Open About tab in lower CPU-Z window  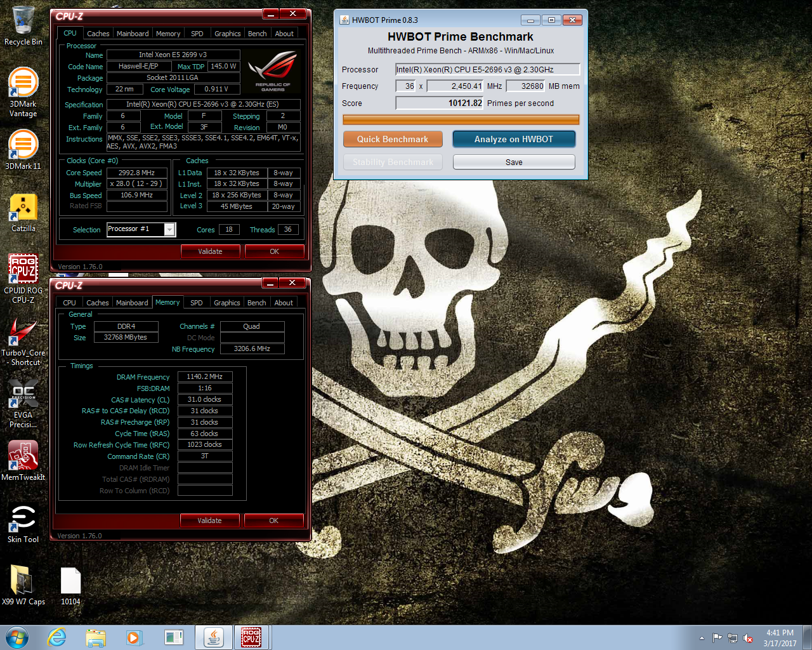[284, 303]
